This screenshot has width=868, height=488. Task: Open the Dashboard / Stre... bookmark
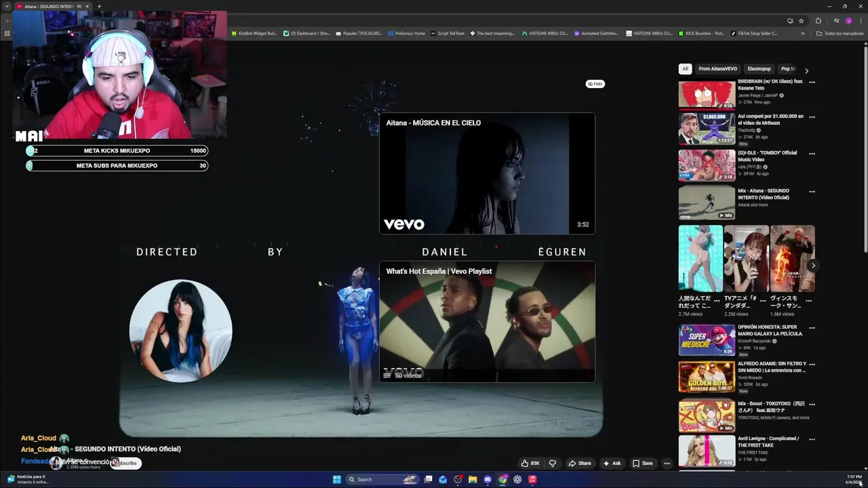point(307,33)
